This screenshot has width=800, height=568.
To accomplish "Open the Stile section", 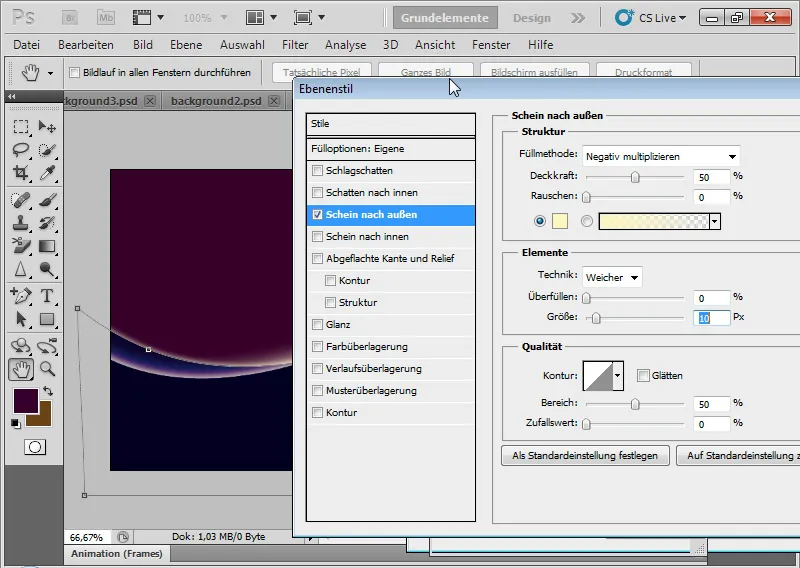I will [391, 124].
